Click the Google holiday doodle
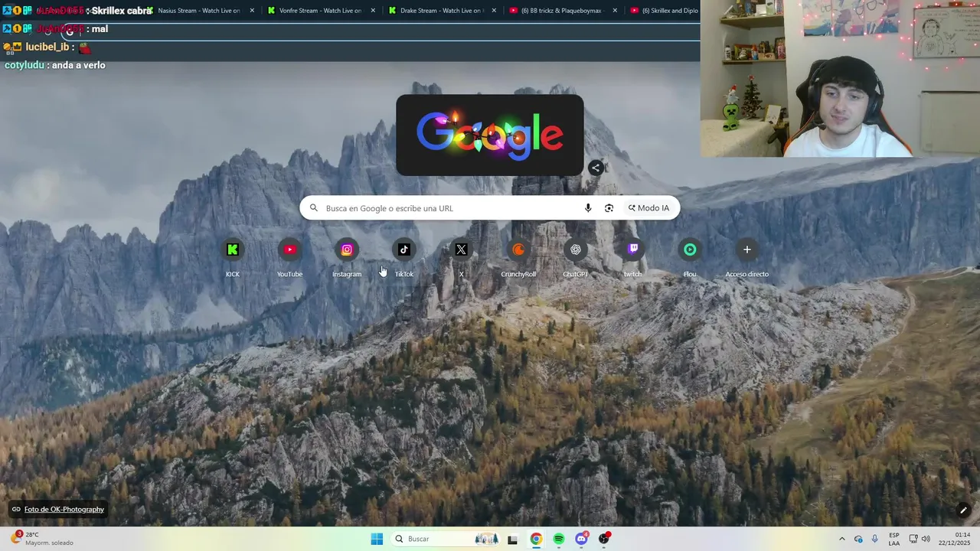The height and width of the screenshot is (551, 980). [490, 135]
